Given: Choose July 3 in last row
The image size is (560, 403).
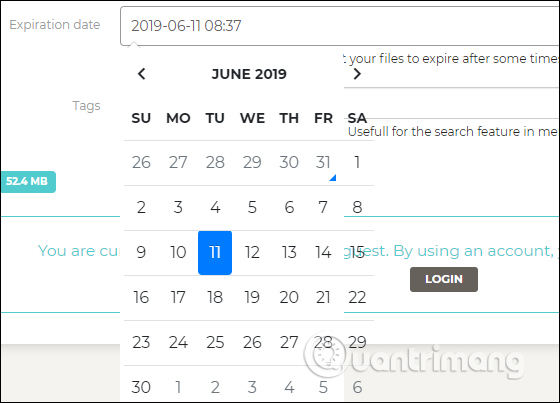Looking at the screenshot, I should [252, 387].
